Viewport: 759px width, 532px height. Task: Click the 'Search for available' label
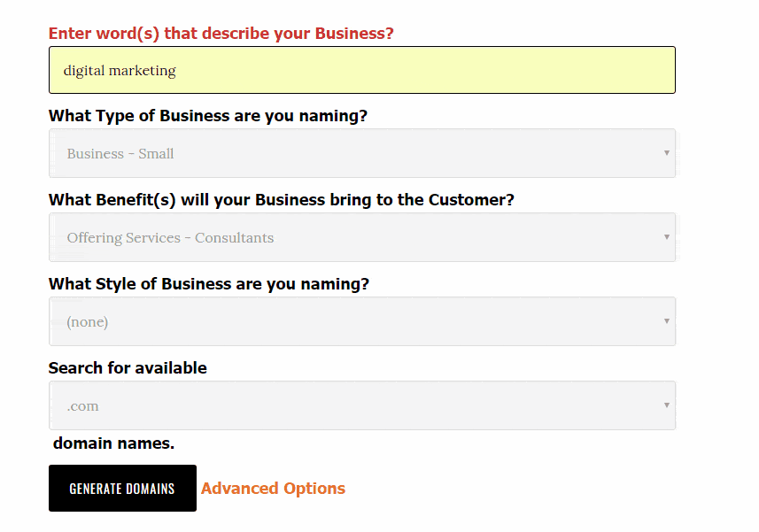click(128, 368)
